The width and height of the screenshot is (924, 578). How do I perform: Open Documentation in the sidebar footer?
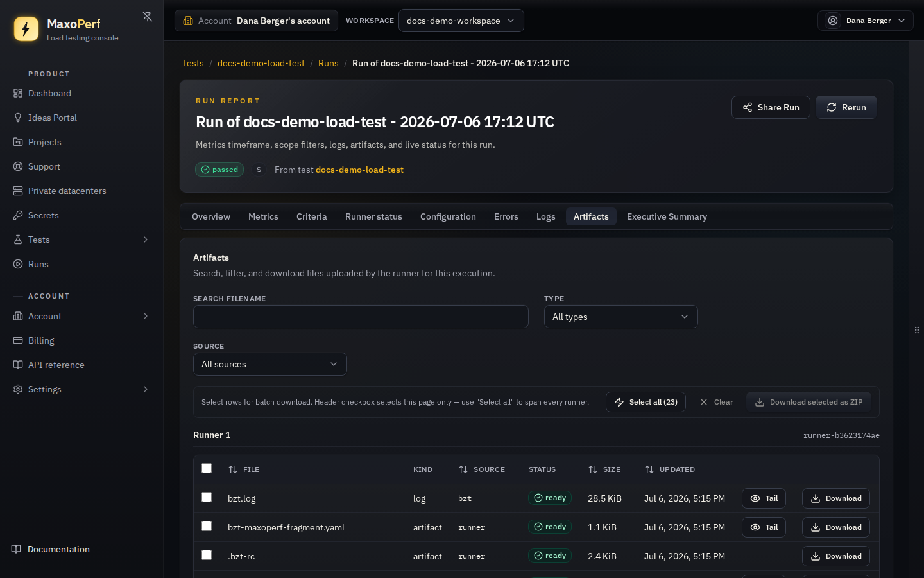click(51, 549)
